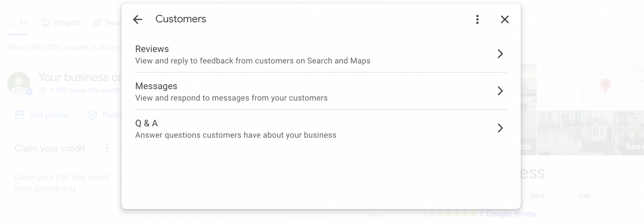This screenshot has height=224, width=644.
Task: Expand the Reviews section chevron
Action: 501,54
